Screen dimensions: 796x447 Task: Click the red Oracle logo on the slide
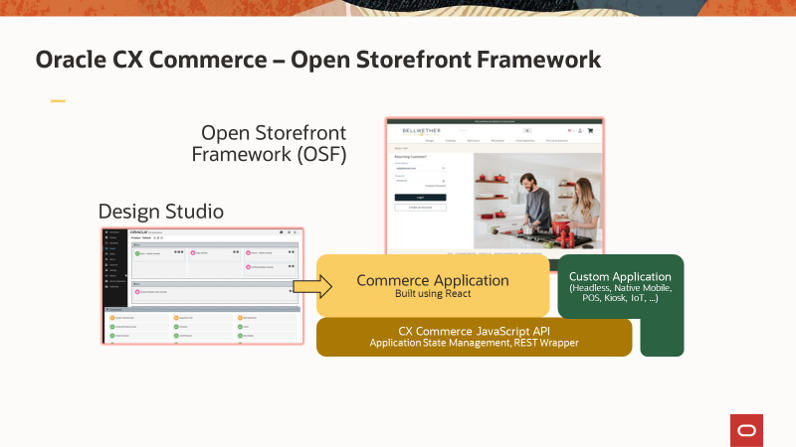pos(746,430)
